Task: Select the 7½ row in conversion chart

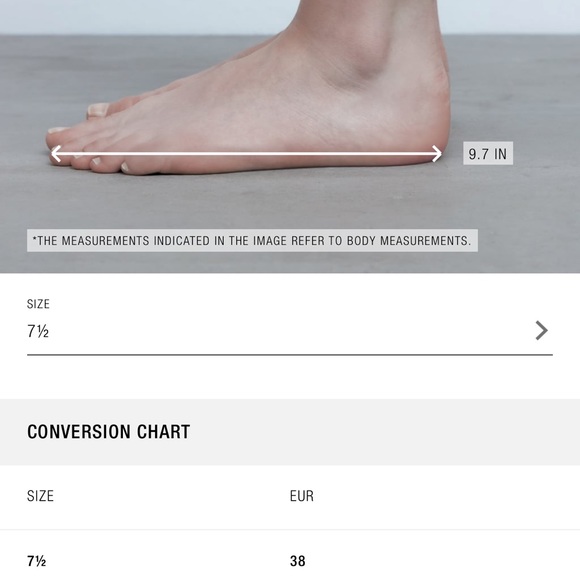Action: (290, 560)
